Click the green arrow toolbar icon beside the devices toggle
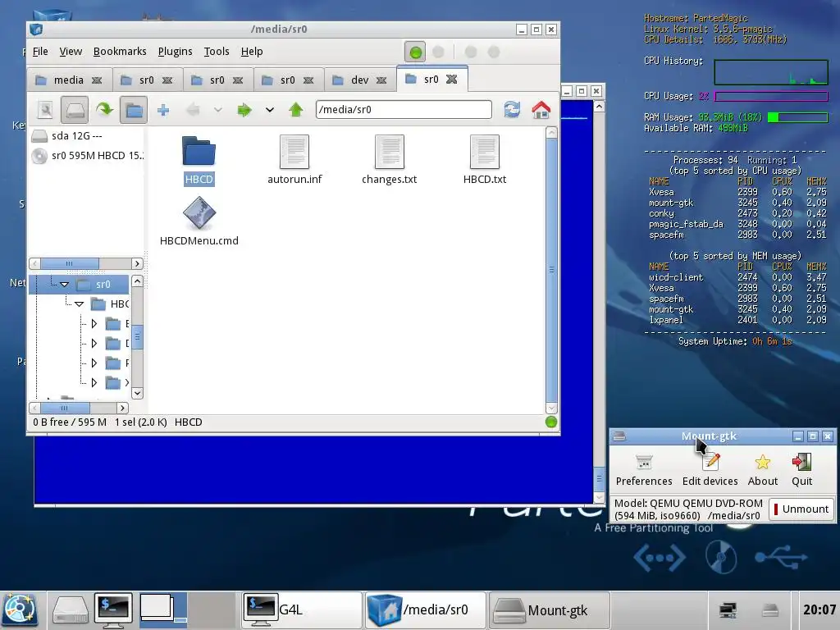Image resolution: width=840 pixels, height=630 pixels. (x=104, y=110)
